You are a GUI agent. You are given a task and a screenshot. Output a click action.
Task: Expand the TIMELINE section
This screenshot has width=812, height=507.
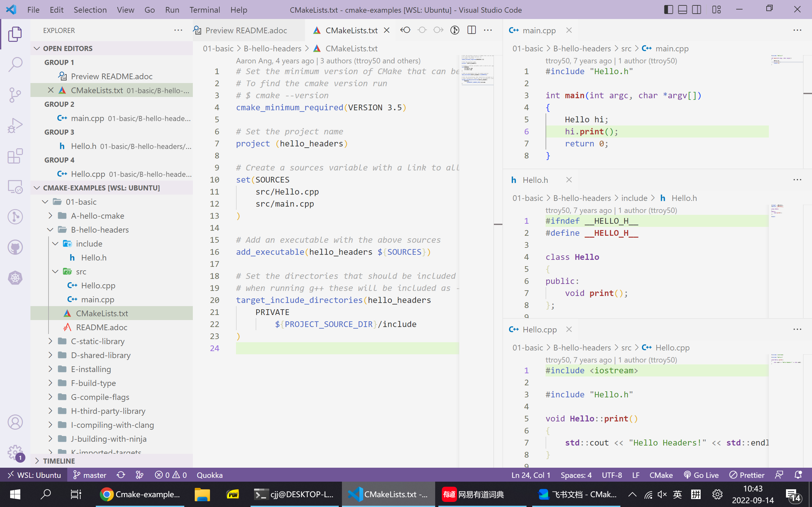click(59, 461)
